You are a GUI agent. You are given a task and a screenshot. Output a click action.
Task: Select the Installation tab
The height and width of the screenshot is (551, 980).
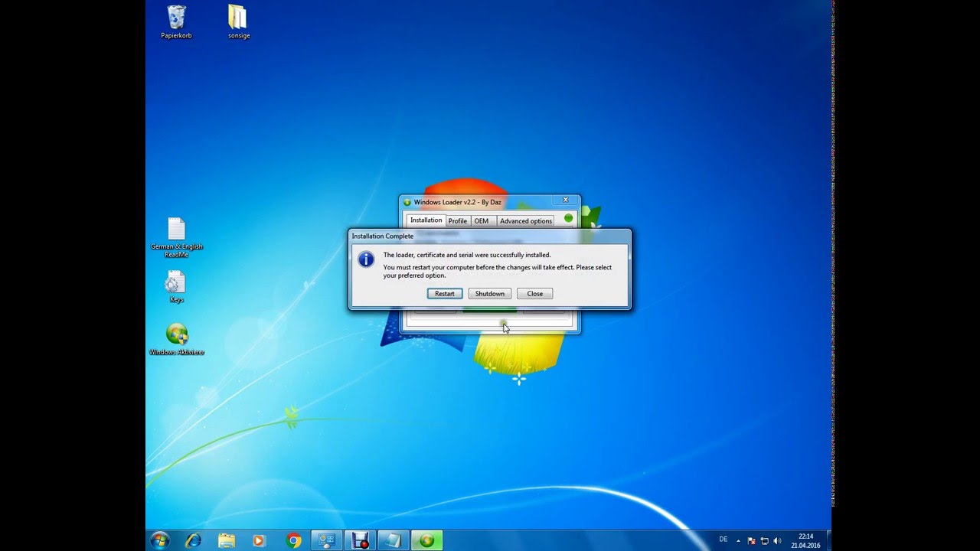coord(426,220)
